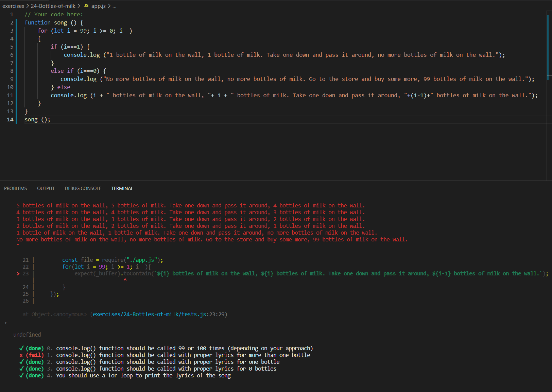The image size is (552, 392).
Task: Click the 24-Bottles-of-milk breadcrumb item
Action: tap(53, 6)
